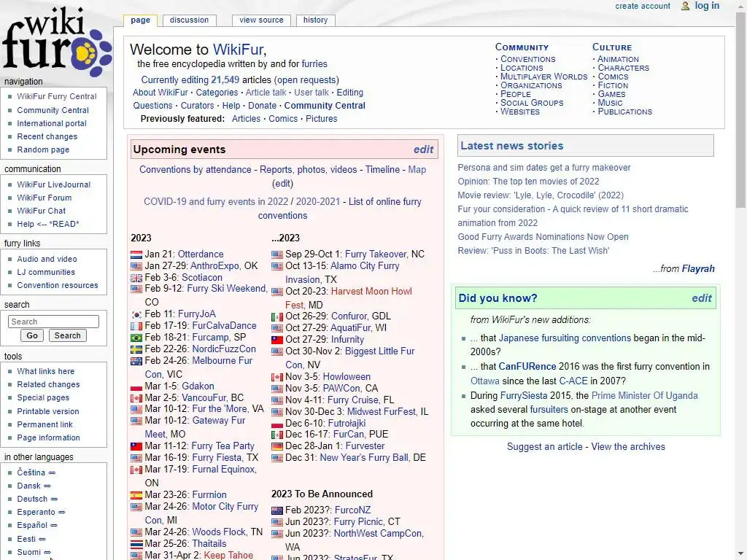Screen dimensions: 747x560
Task: Open Random page in navigation
Action: 43,149
